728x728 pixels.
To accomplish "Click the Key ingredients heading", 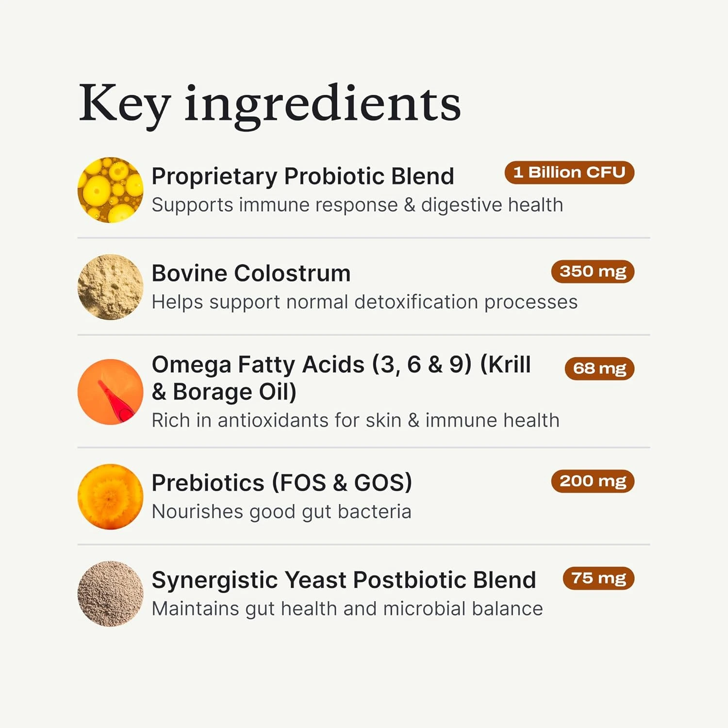I will [x=269, y=103].
